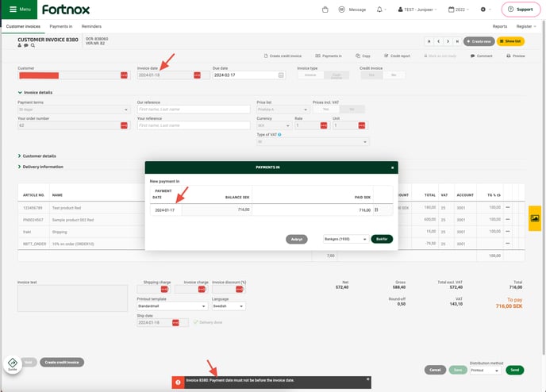Close the Payments In dialog
The height and width of the screenshot is (392, 546).
click(x=392, y=167)
